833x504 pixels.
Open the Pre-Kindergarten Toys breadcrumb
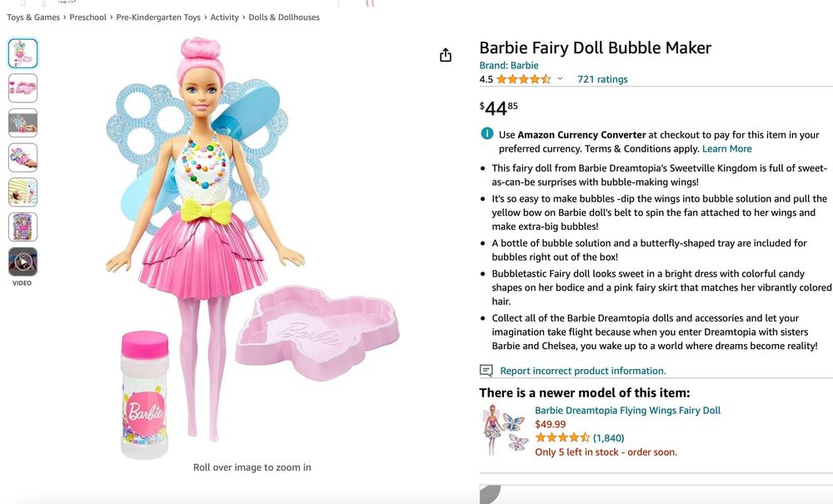158,17
